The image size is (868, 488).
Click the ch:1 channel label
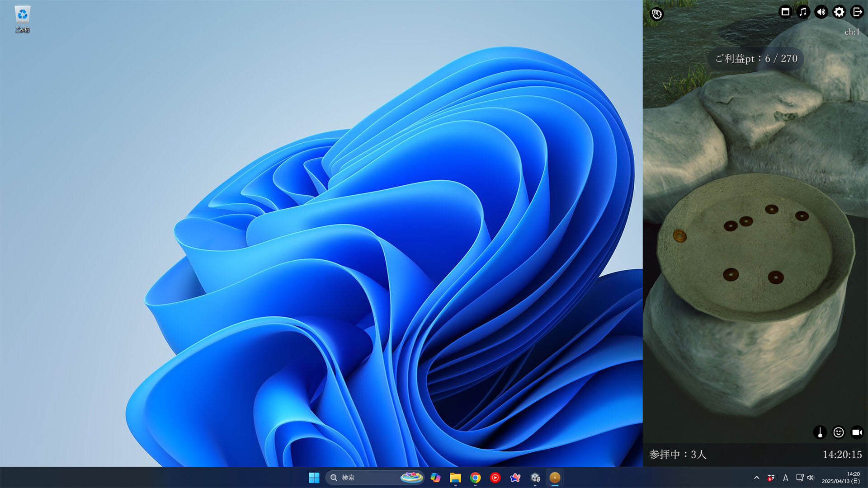(x=852, y=32)
